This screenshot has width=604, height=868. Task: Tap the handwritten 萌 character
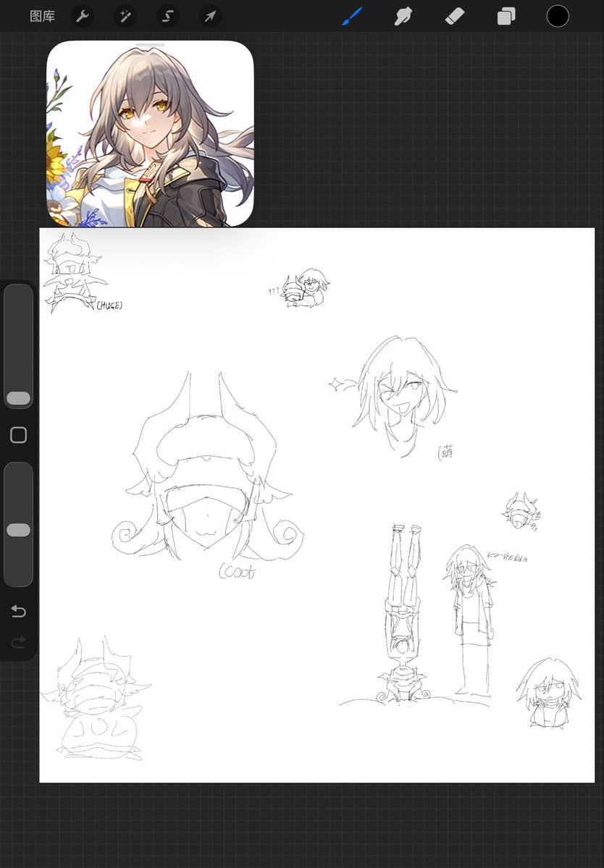[x=446, y=452]
